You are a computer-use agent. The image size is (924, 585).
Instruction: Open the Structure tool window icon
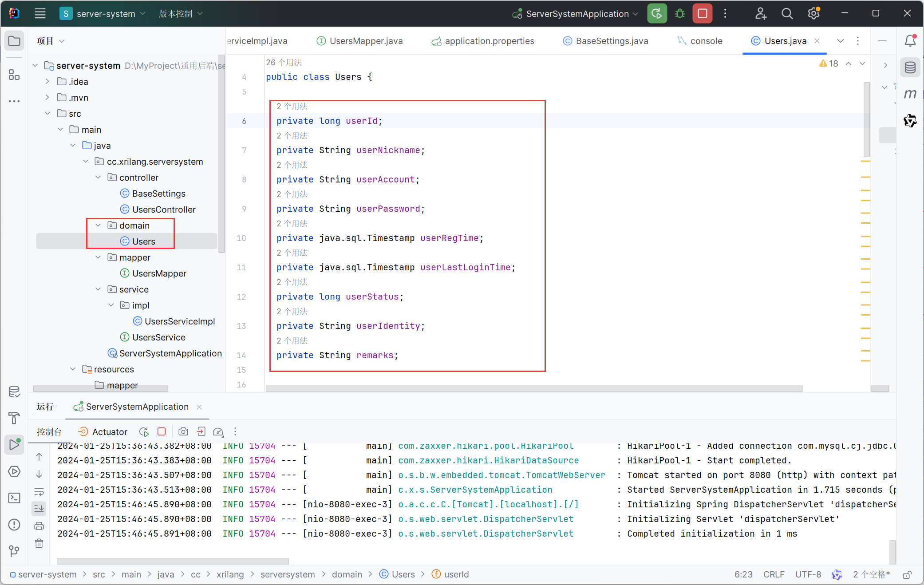click(14, 75)
